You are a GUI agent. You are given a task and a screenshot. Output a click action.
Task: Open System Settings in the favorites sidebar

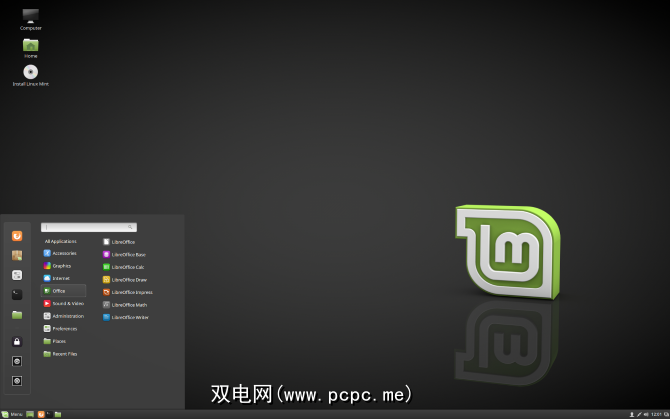tap(17, 275)
